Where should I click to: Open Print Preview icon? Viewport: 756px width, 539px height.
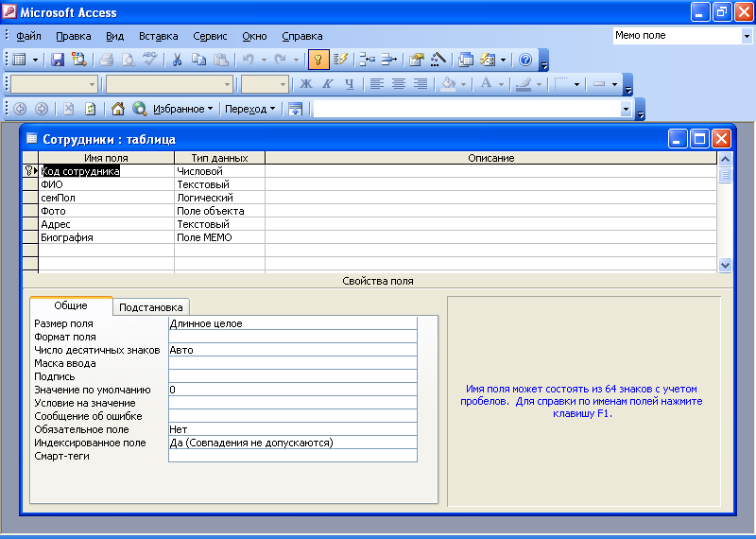(x=129, y=60)
